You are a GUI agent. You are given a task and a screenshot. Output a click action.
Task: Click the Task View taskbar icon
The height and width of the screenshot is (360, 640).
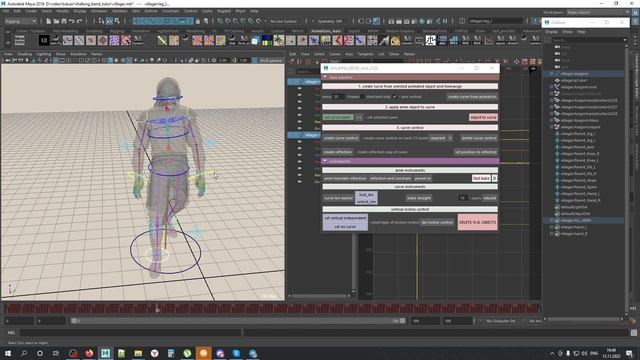pyautogui.click(x=56, y=353)
